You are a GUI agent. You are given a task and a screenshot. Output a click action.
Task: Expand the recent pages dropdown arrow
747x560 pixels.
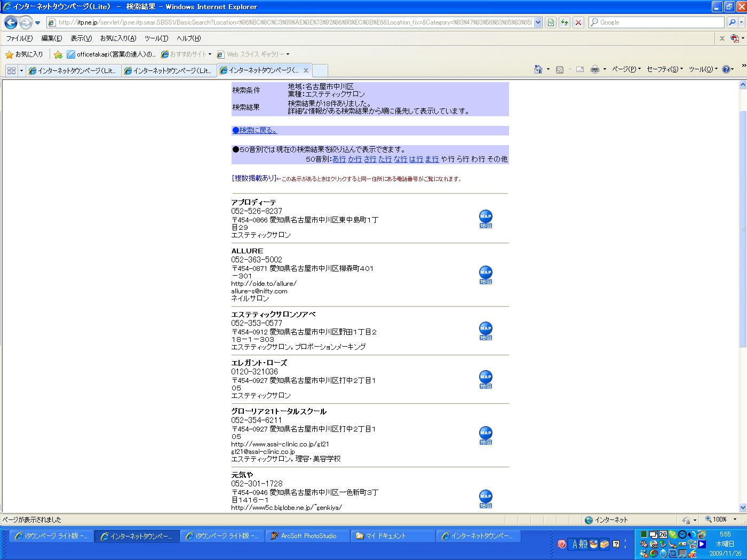[37, 22]
